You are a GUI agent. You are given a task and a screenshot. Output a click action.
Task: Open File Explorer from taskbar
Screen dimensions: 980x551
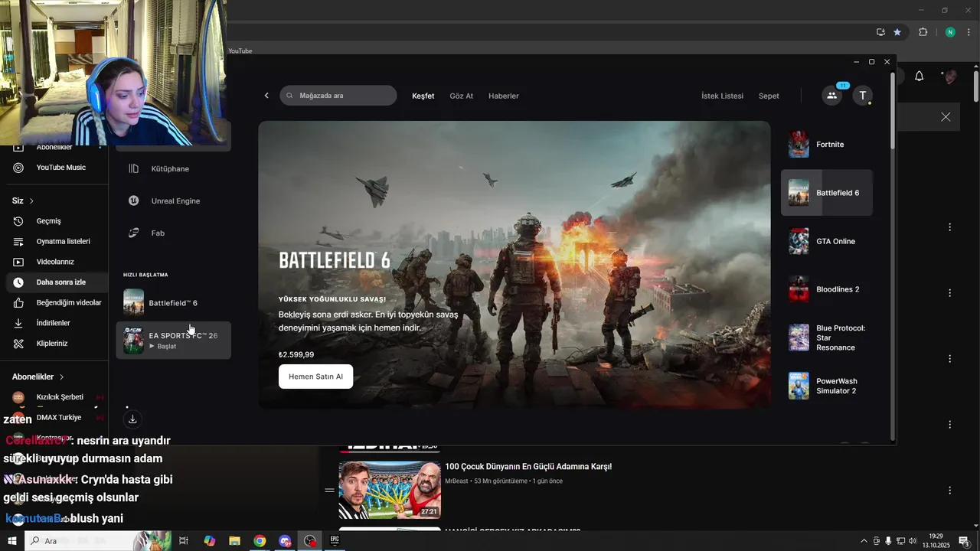tap(234, 541)
